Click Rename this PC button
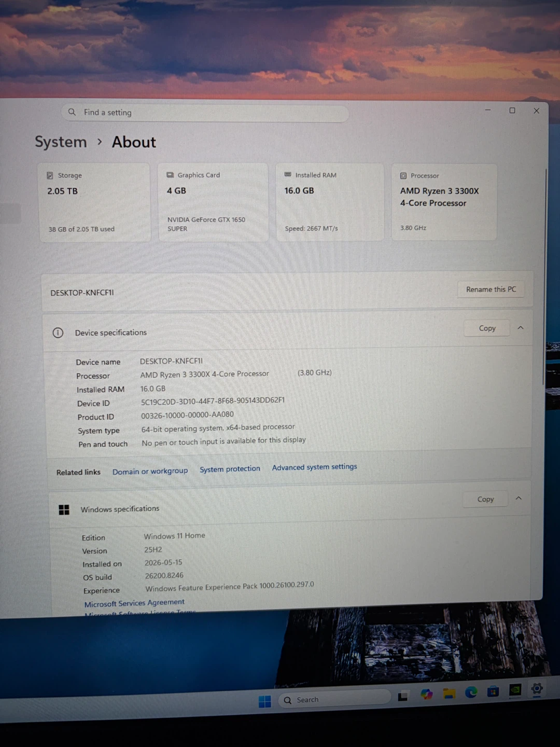Viewport: 560px width, 747px height. (x=491, y=289)
